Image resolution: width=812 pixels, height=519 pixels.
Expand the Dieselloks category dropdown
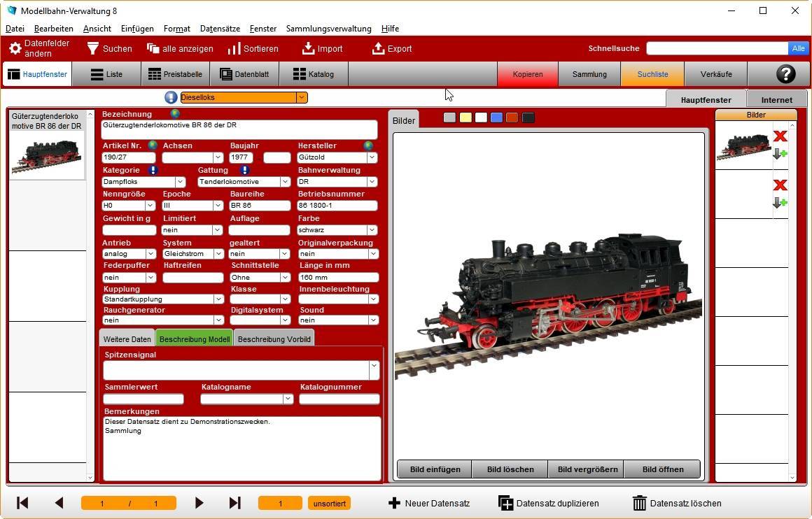pos(301,98)
